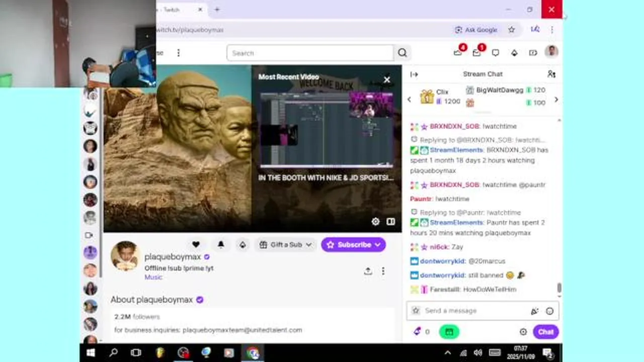
Task: Open the inbox with 1 badge
Action: (477, 52)
